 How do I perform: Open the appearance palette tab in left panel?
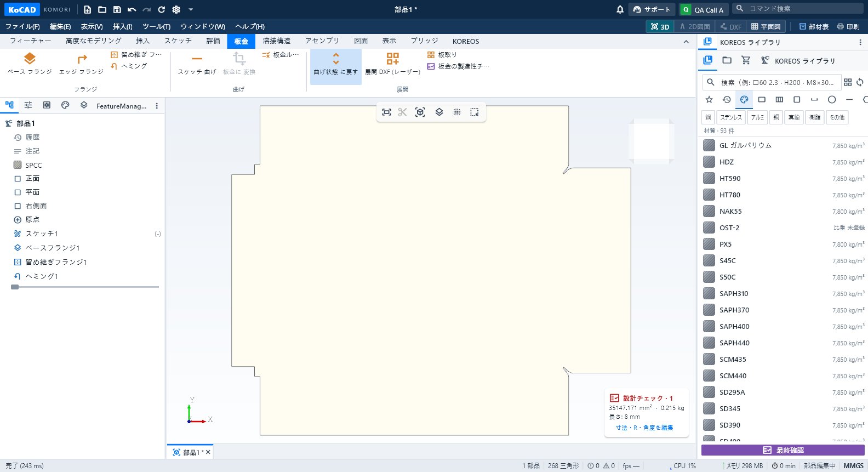coord(65,105)
